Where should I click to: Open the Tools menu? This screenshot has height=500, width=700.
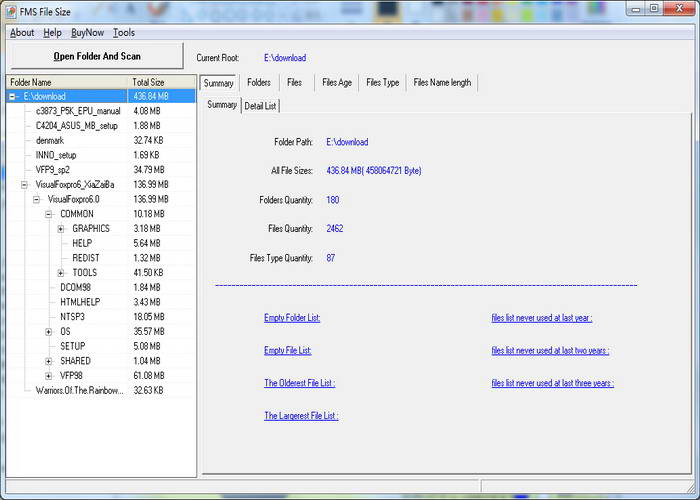click(x=124, y=33)
